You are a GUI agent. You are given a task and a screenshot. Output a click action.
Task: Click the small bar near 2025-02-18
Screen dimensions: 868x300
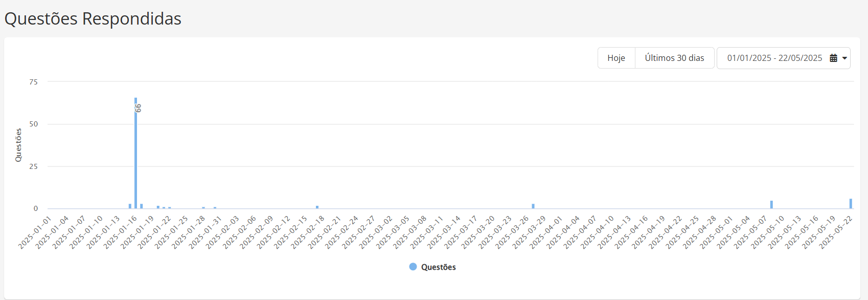click(x=317, y=207)
